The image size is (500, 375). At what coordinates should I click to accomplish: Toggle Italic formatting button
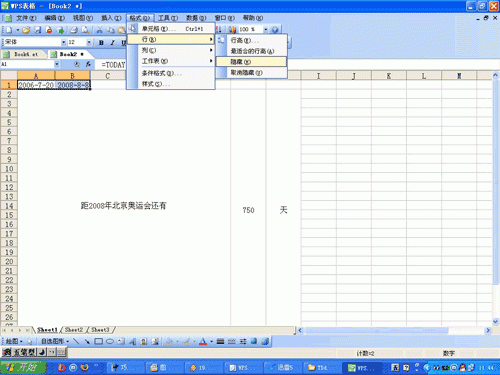click(112, 42)
